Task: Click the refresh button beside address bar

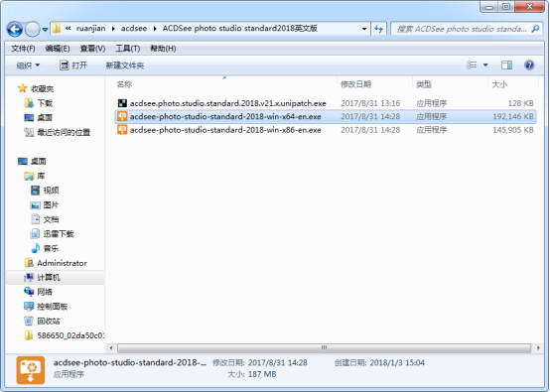Action: point(378,29)
